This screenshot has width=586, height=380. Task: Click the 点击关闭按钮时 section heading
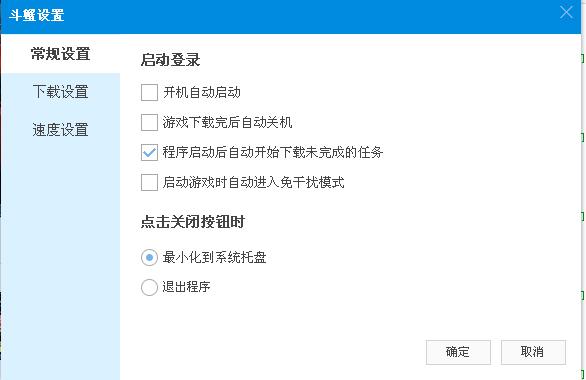(x=192, y=222)
